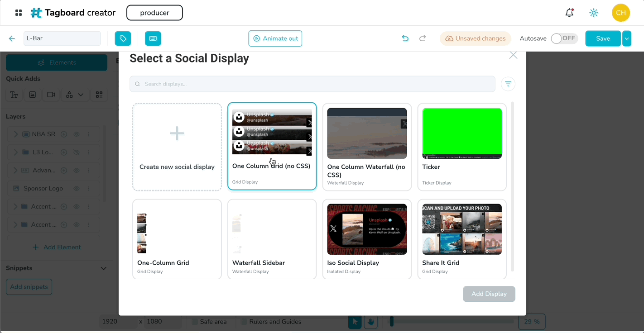The width and height of the screenshot is (644, 333).
Task: Select Create new social display card
Action: coord(177,147)
